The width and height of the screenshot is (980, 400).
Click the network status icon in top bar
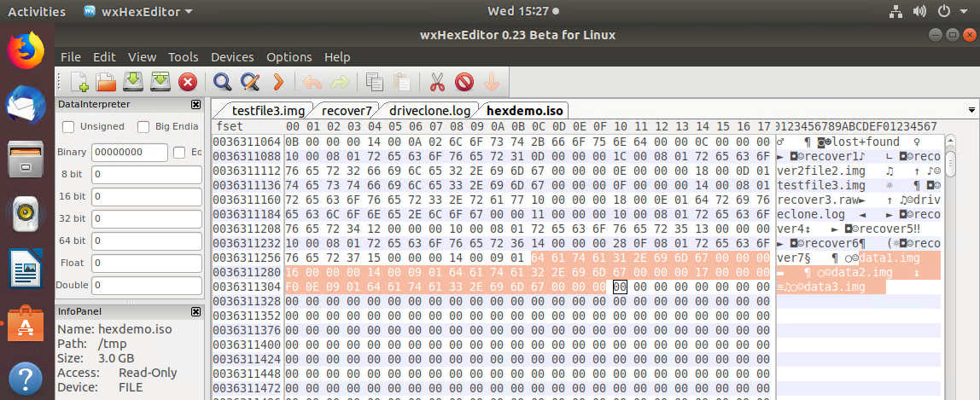click(895, 11)
